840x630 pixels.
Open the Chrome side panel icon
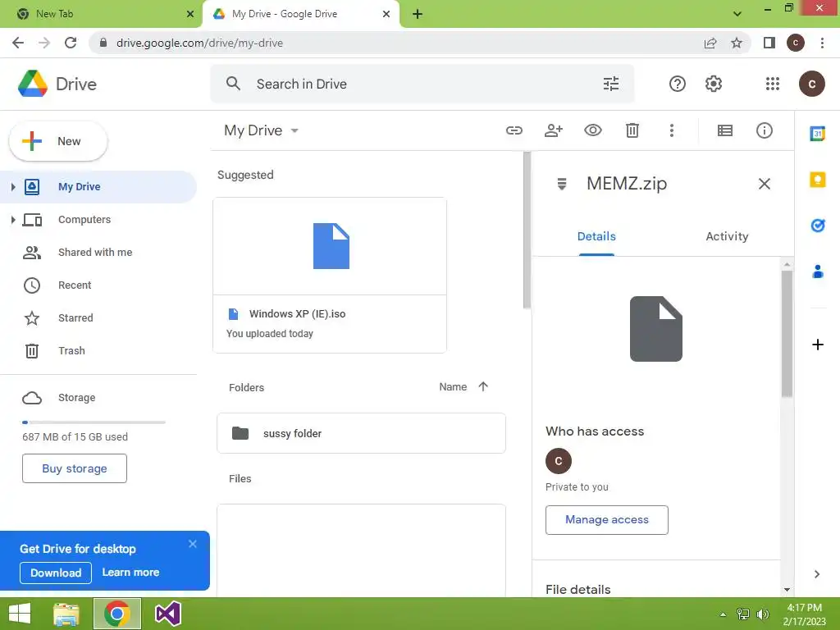point(769,43)
